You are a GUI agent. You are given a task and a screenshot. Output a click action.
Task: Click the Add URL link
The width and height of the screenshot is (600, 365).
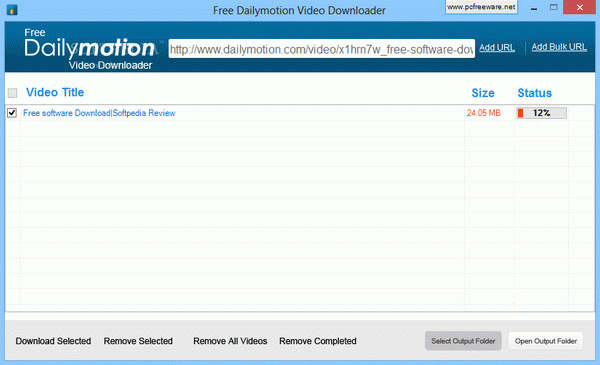(x=497, y=47)
